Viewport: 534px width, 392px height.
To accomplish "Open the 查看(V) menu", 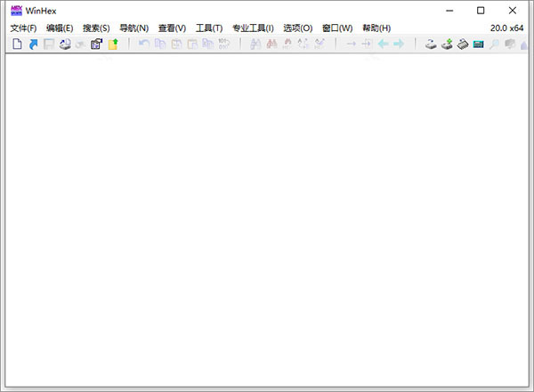I will coord(172,28).
